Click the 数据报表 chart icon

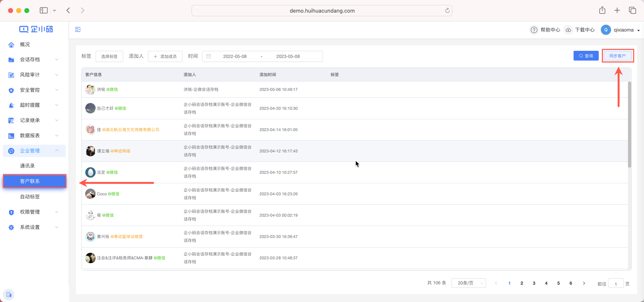click(11, 136)
